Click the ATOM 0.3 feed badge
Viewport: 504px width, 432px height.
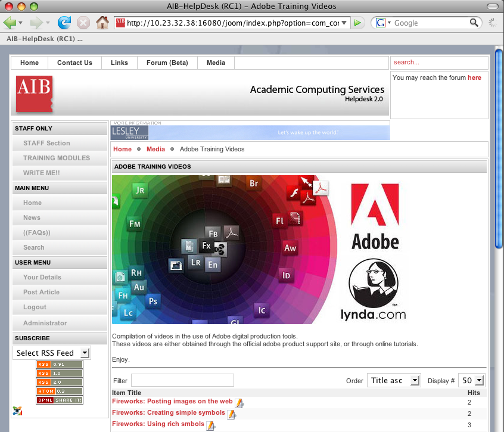[59, 391]
